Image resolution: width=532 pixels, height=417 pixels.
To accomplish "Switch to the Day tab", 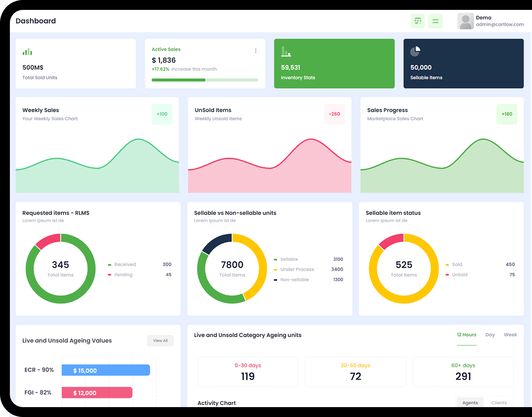I will [x=490, y=335].
